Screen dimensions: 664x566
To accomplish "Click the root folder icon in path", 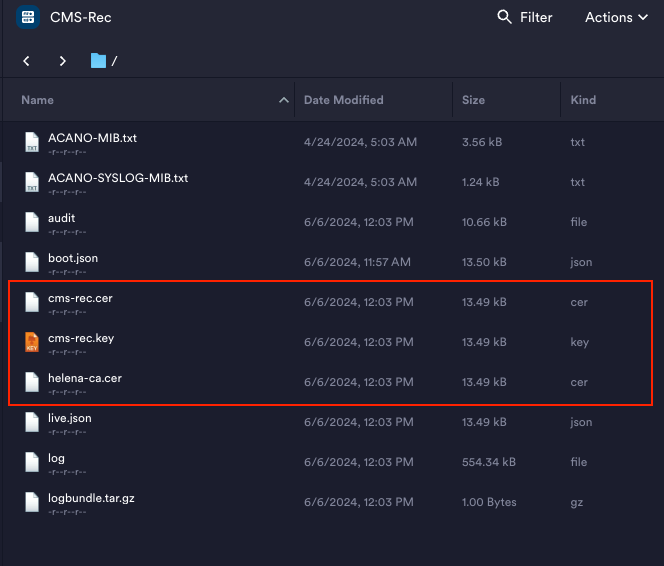I will [x=98, y=61].
